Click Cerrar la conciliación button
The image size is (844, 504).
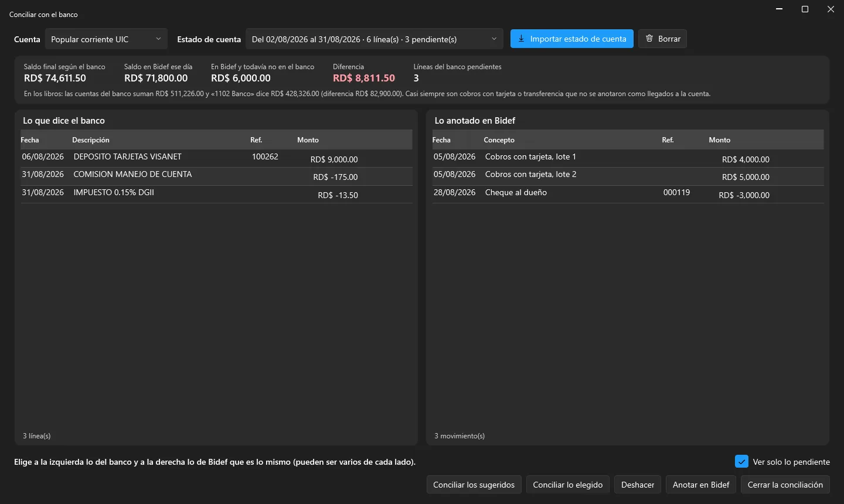click(x=785, y=485)
